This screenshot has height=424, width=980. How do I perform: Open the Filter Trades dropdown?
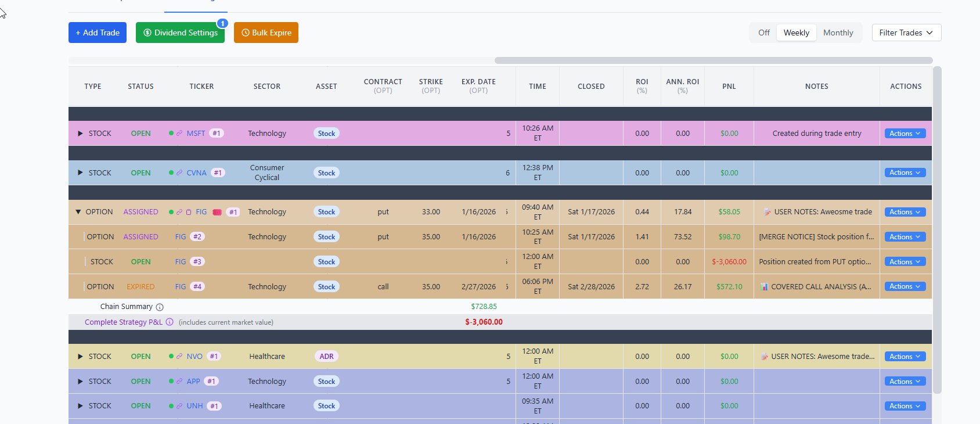pyautogui.click(x=906, y=33)
